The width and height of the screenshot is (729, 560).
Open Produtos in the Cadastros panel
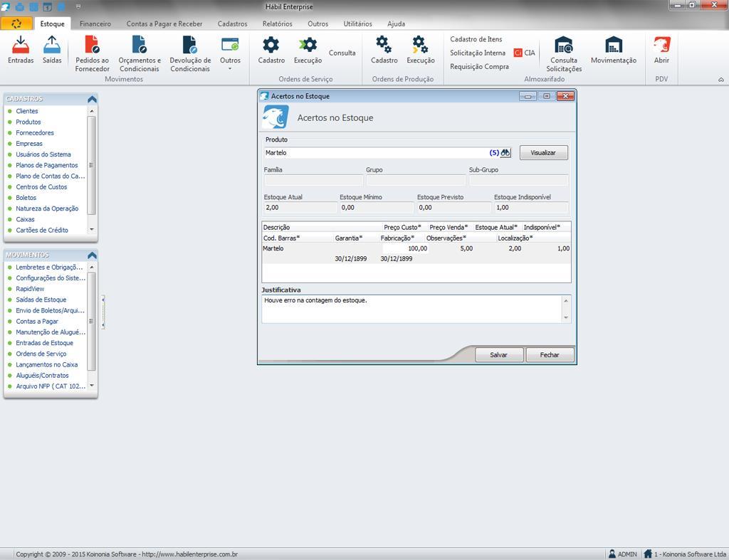click(x=28, y=122)
